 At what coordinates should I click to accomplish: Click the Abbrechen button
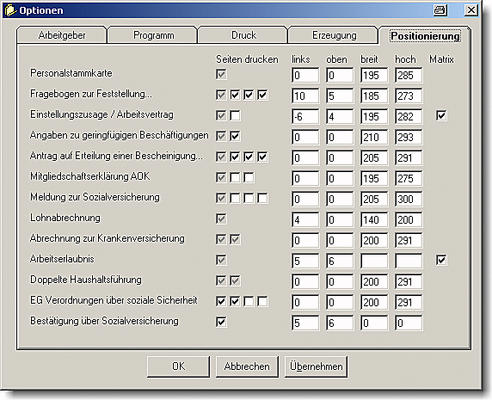247,366
